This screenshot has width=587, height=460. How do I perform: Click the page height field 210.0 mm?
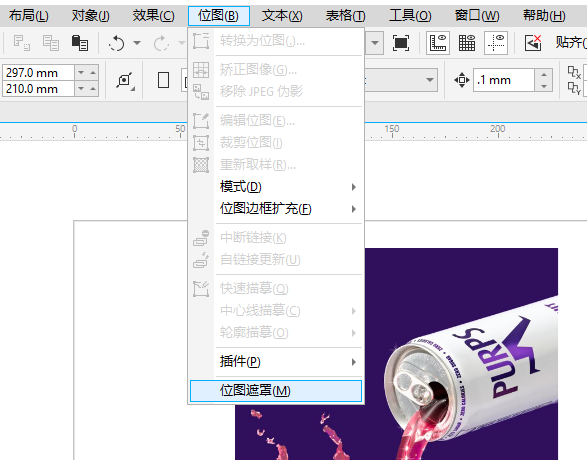pyautogui.click(x=38, y=89)
